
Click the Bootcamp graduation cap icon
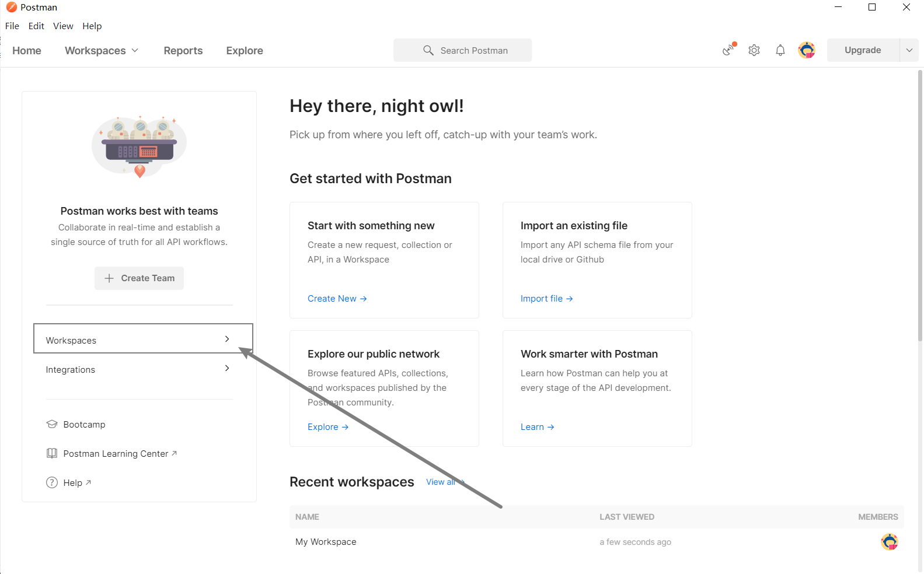pyautogui.click(x=52, y=424)
